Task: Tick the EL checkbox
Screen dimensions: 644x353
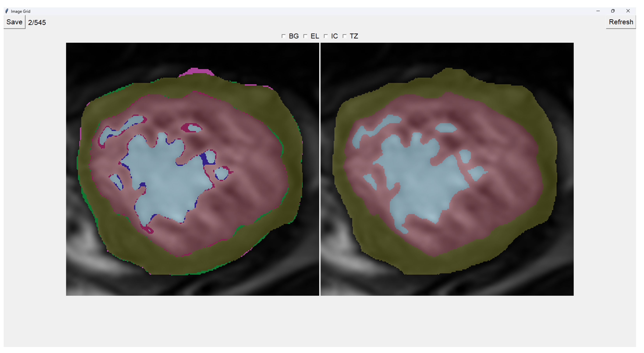Action: coord(305,36)
